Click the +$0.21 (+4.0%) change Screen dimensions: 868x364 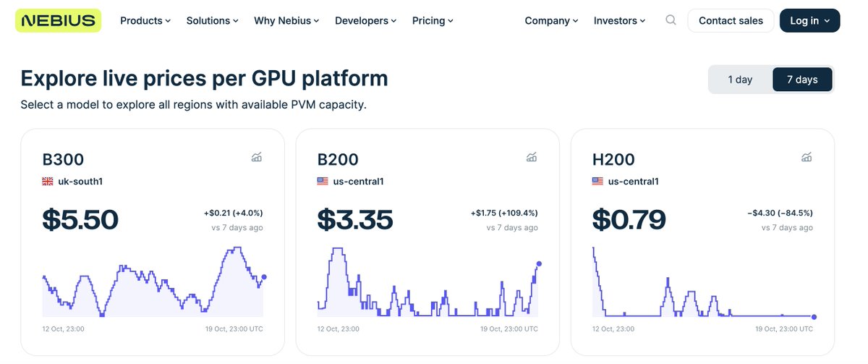click(x=233, y=213)
